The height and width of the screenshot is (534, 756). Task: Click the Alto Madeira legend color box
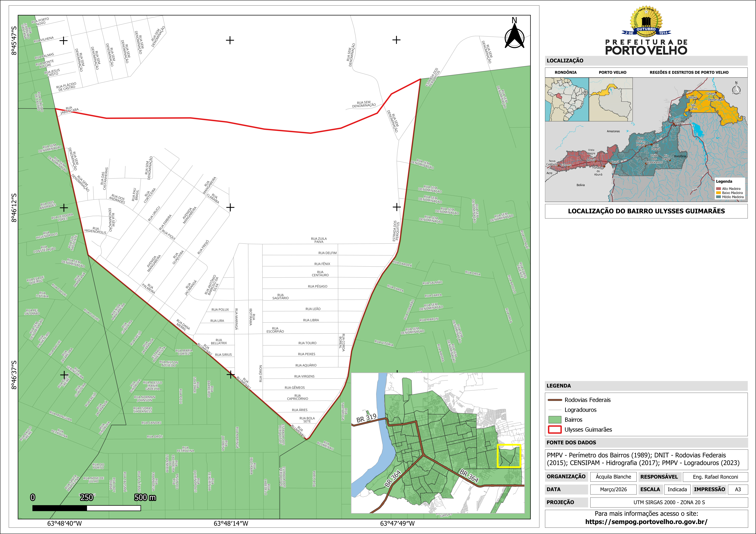coord(719,189)
